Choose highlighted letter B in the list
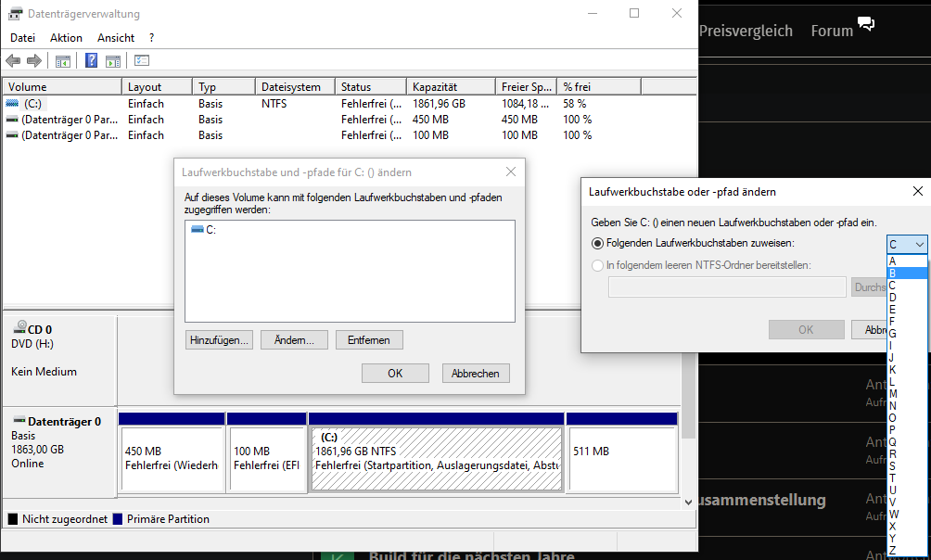 [907, 274]
